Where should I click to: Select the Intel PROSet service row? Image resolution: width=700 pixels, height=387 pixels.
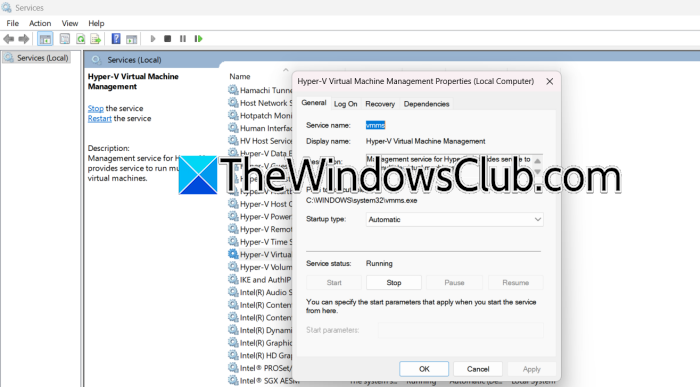pyautogui.click(x=260, y=368)
